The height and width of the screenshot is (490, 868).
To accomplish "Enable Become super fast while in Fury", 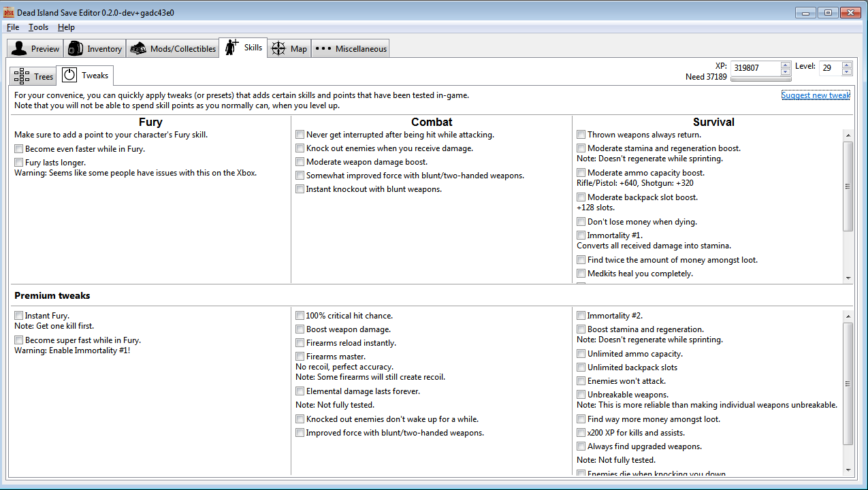I will 19,340.
